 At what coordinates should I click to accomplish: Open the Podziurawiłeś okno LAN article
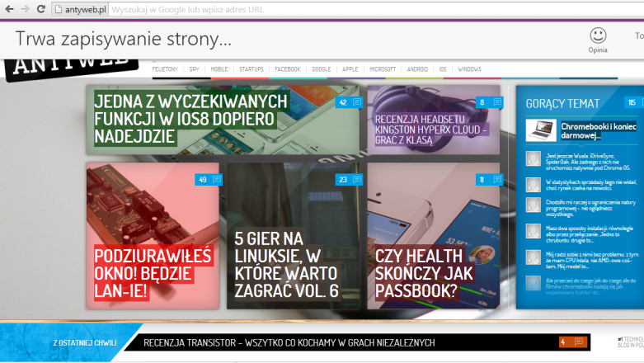pos(153,273)
